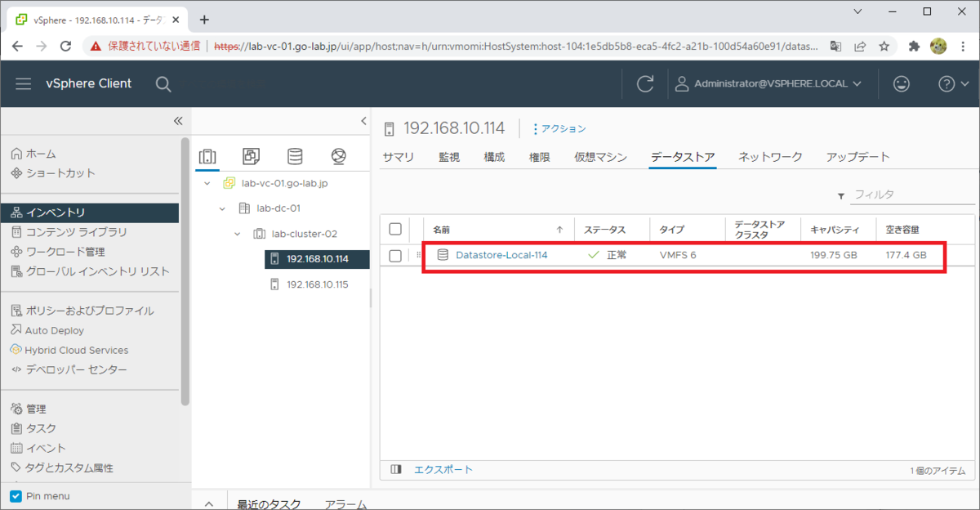Bookmark this page with the star icon
This screenshot has height=510, width=980.
point(884,47)
